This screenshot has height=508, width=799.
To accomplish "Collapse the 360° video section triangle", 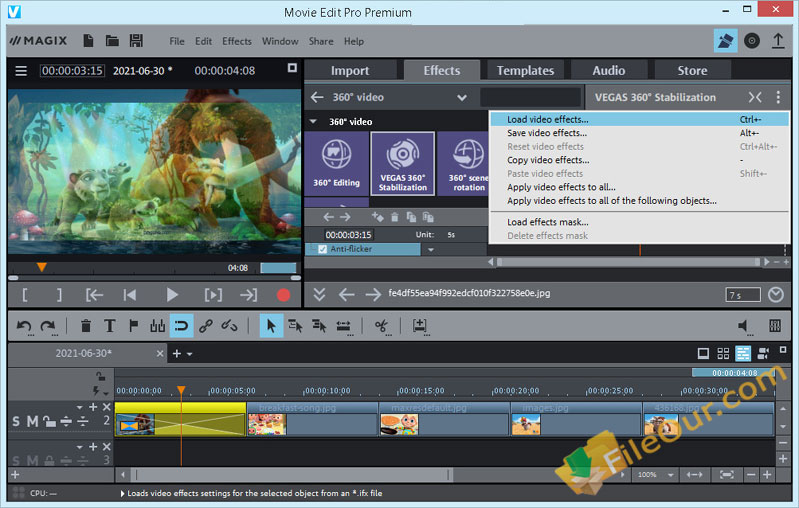I will (x=313, y=121).
